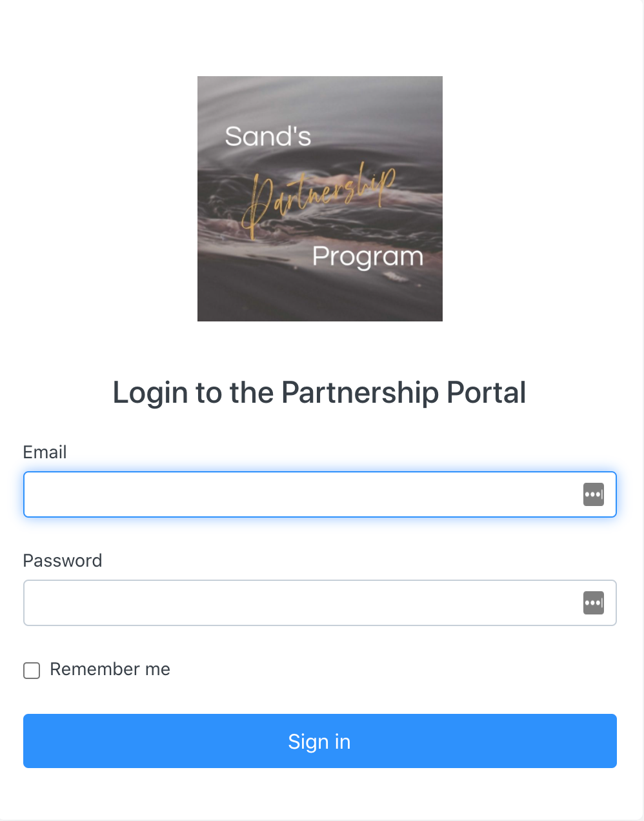This screenshot has width=644, height=821.
Task: Click the Remember me label text
Action: 110,669
